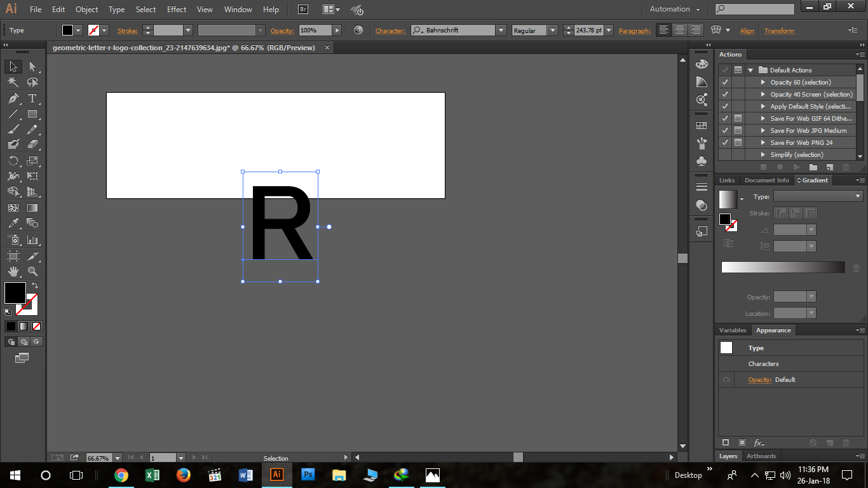Select the Paintbrush tool
868x488 pixels.
[x=13, y=130]
